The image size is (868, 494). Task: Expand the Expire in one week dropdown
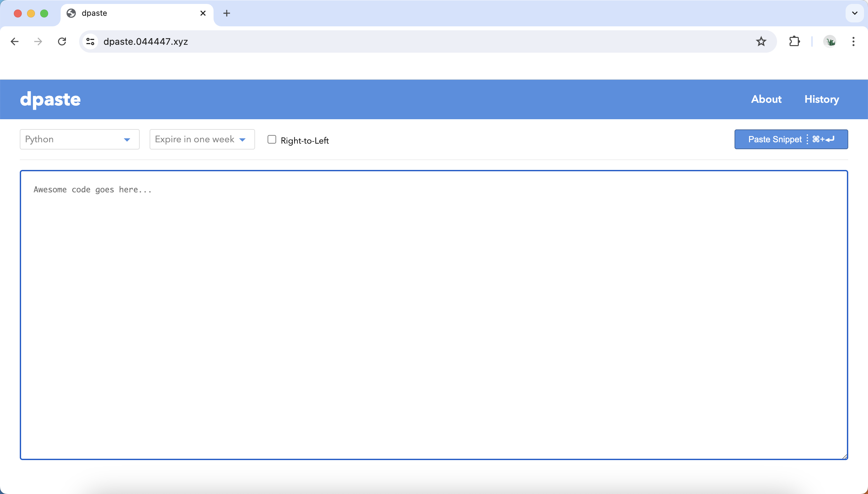(202, 139)
